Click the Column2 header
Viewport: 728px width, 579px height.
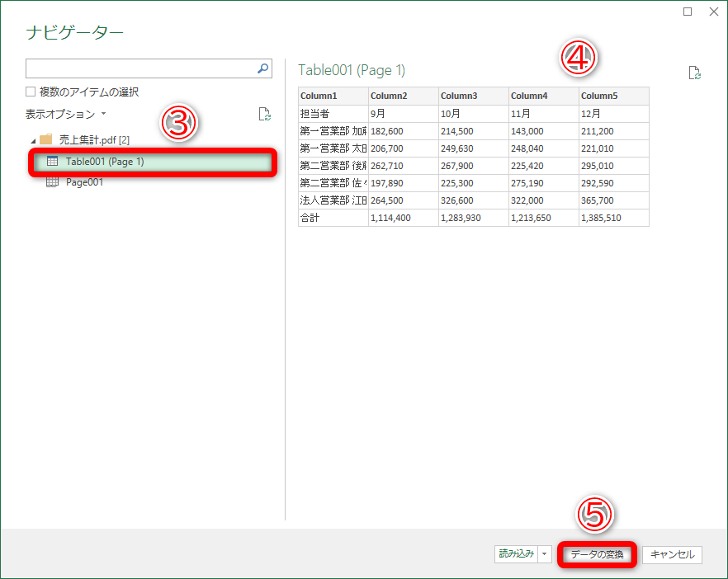(404, 96)
